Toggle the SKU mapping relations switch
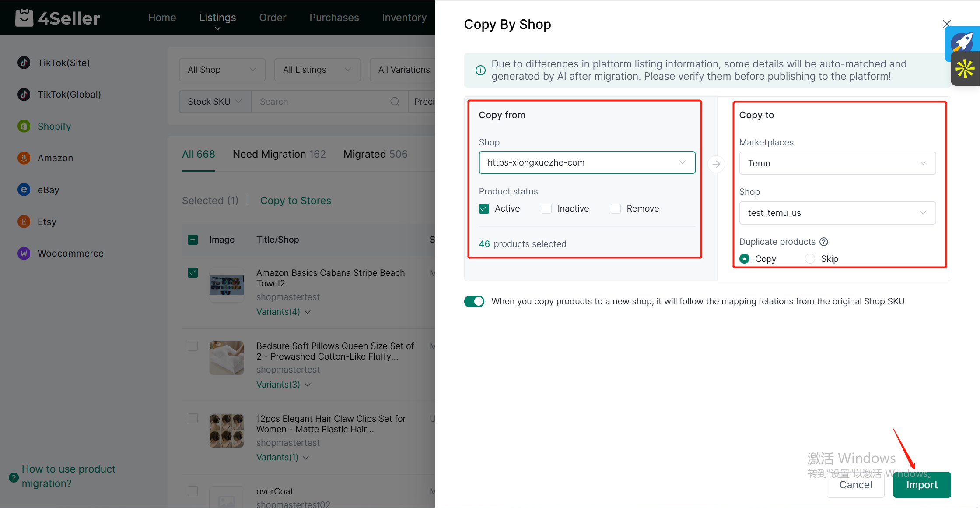The image size is (980, 508). [474, 301]
